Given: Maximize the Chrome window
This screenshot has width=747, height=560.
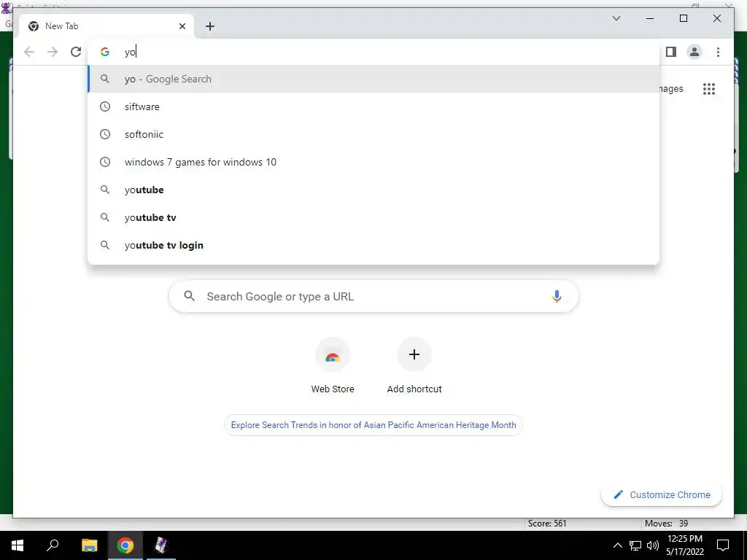Looking at the screenshot, I should pyautogui.click(x=683, y=18).
